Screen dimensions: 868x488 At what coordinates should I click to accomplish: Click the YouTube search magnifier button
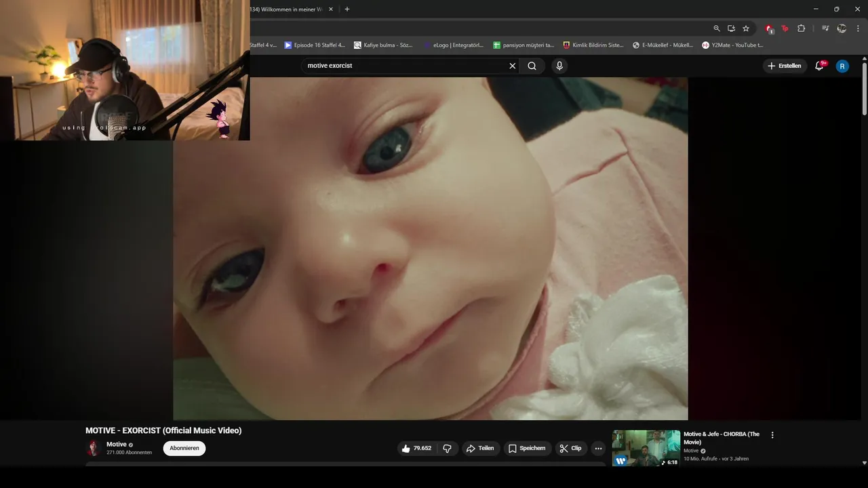click(x=532, y=66)
